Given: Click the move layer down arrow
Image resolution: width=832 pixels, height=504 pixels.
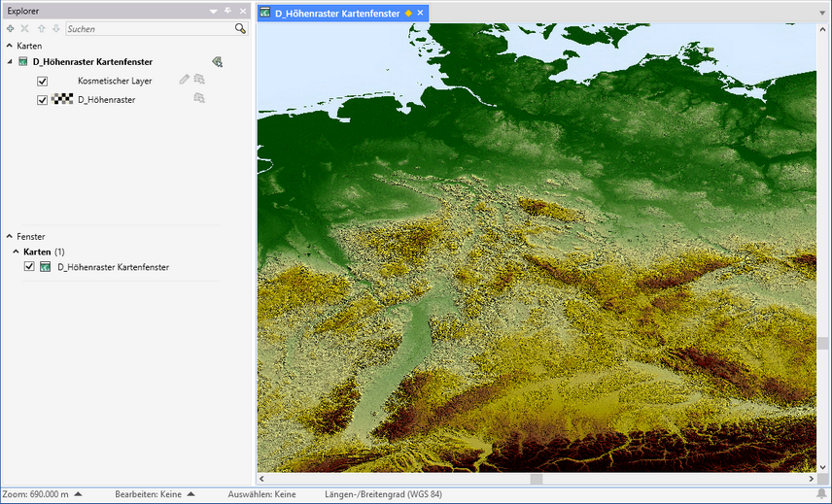Looking at the screenshot, I should [x=55, y=29].
